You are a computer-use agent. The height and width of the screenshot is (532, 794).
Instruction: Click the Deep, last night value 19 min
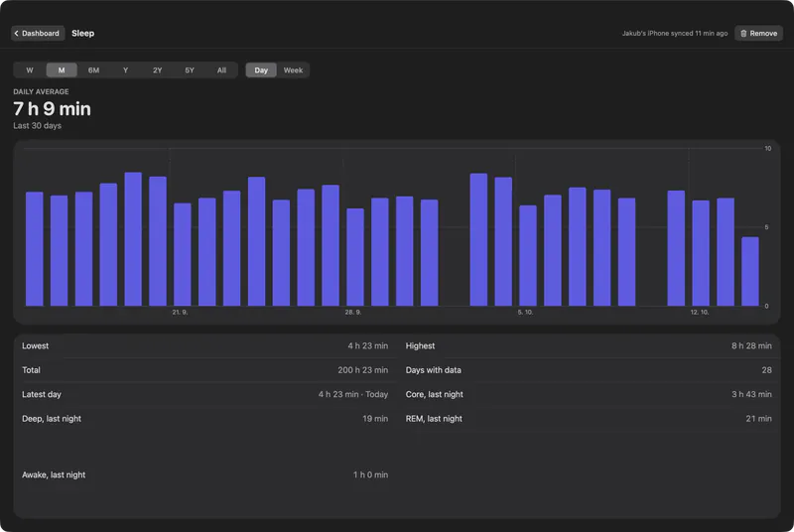tap(375, 419)
